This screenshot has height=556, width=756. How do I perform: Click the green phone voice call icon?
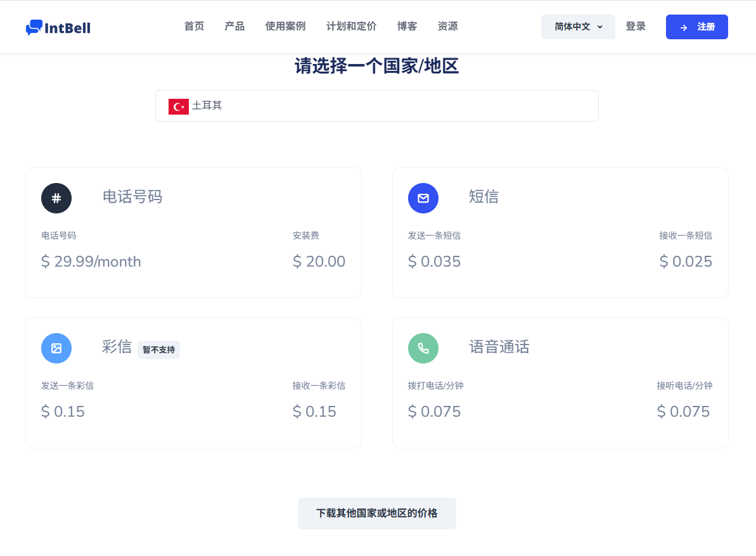click(x=423, y=348)
